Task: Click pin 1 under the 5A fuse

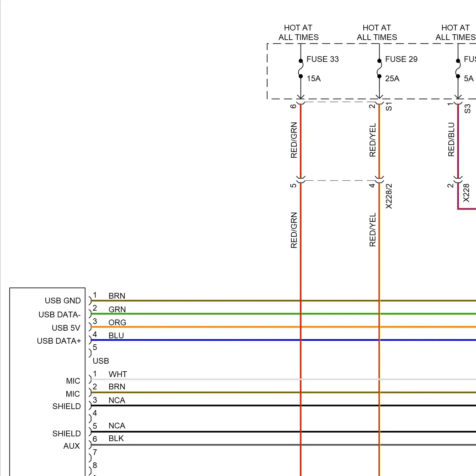Action: click(x=451, y=105)
